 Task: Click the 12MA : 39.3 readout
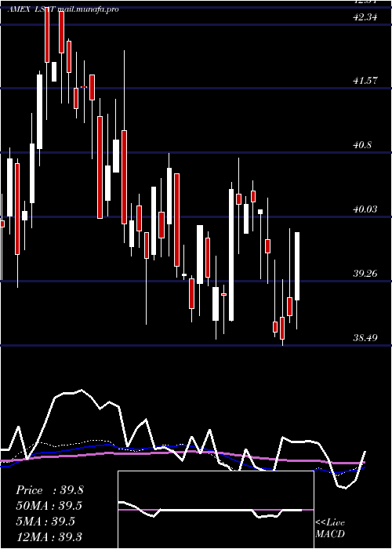[x=49, y=536]
